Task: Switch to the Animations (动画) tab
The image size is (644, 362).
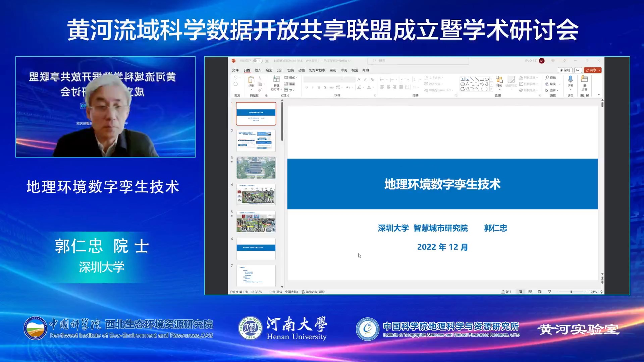Action: [301, 70]
